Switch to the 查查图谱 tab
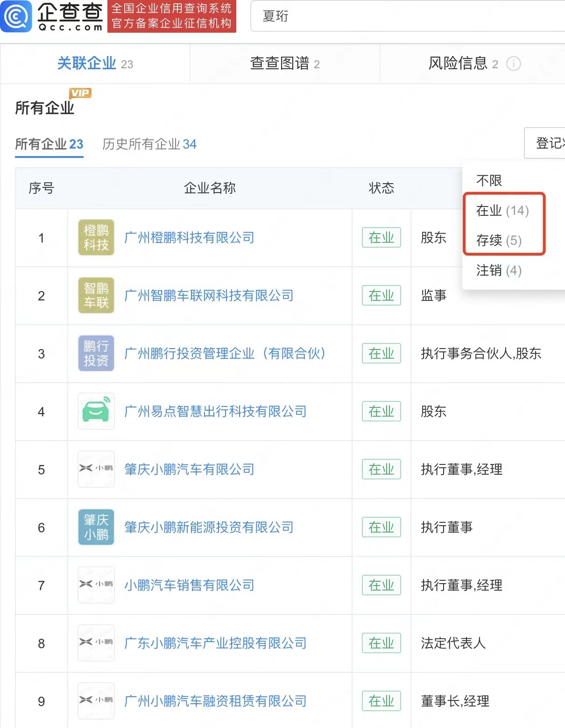 point(284,64)
